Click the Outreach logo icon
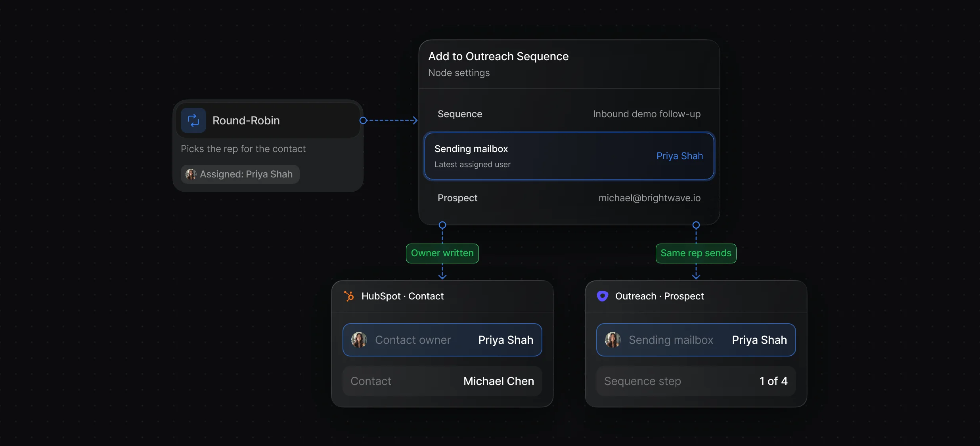Image resolution: width=980 pixels, height=446 pixels. coord(603,296)
